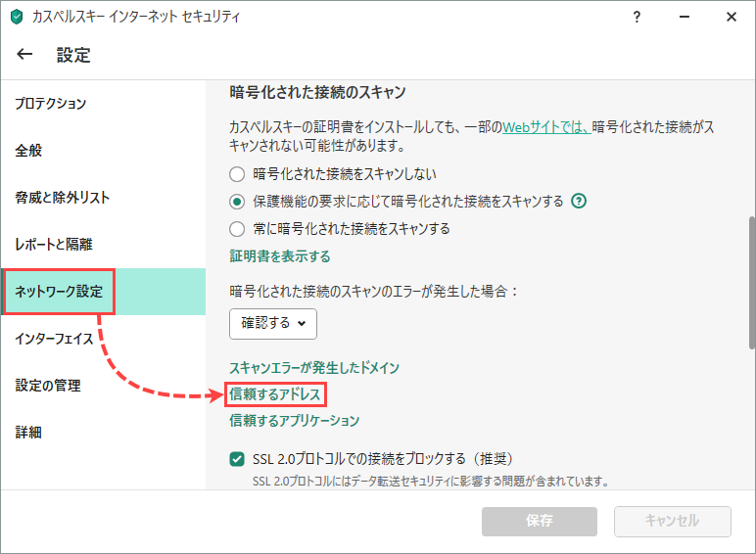Click the 証明書を表示する link
The width and height of the screenshot is (756, 554).
pos(280,256)
